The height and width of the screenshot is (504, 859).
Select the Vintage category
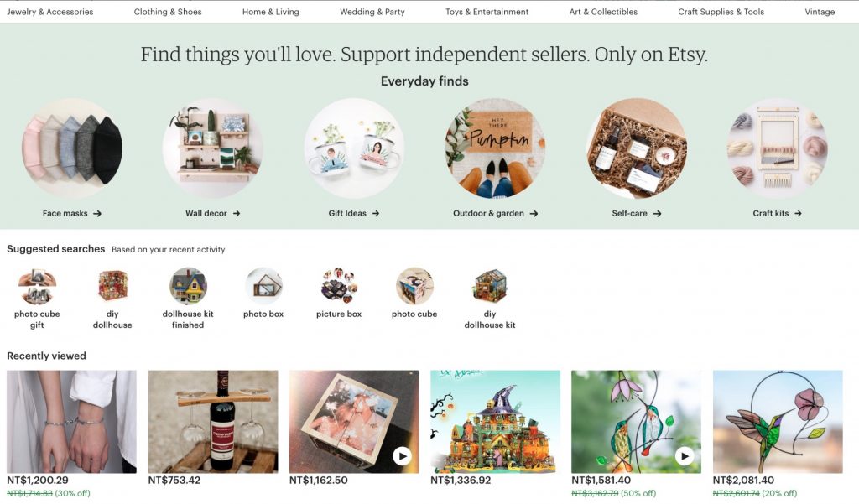tap(820, 12)
